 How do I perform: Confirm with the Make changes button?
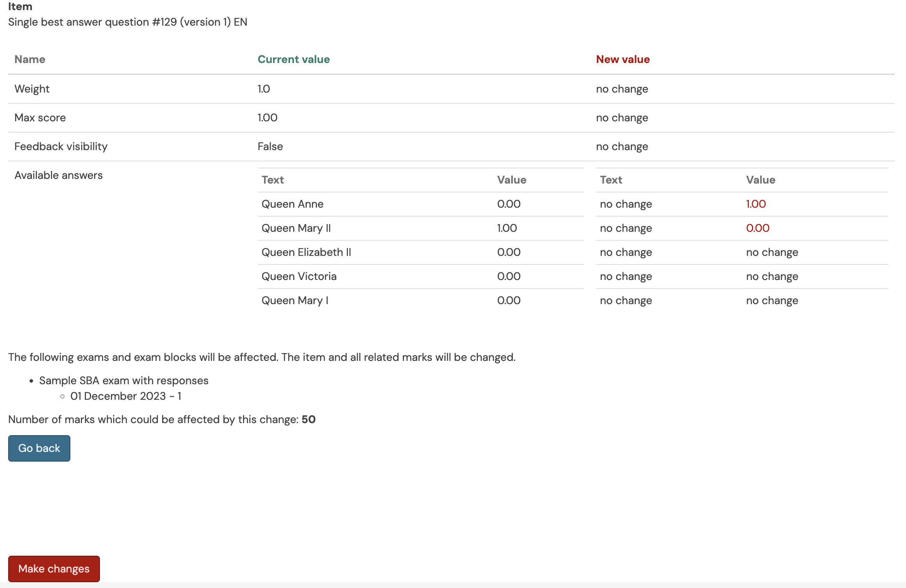[54, 569]
